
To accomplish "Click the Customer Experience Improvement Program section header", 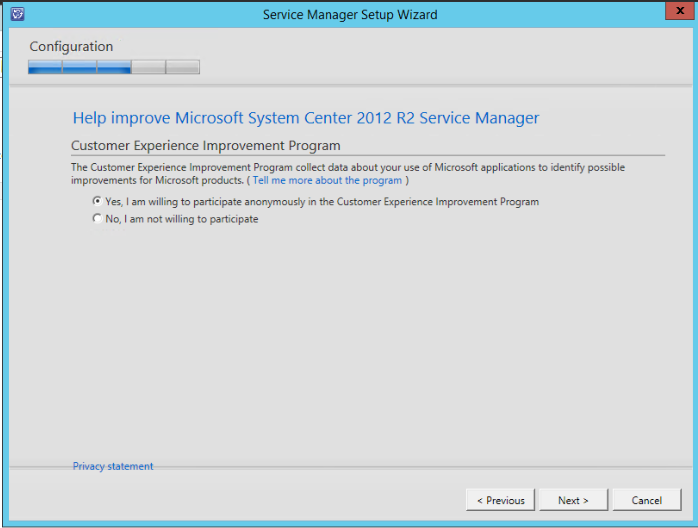I will [x=205, y=146].
